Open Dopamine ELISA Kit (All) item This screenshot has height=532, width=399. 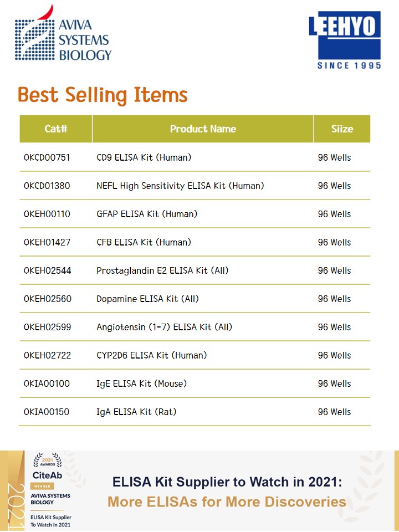coord(147,299)
